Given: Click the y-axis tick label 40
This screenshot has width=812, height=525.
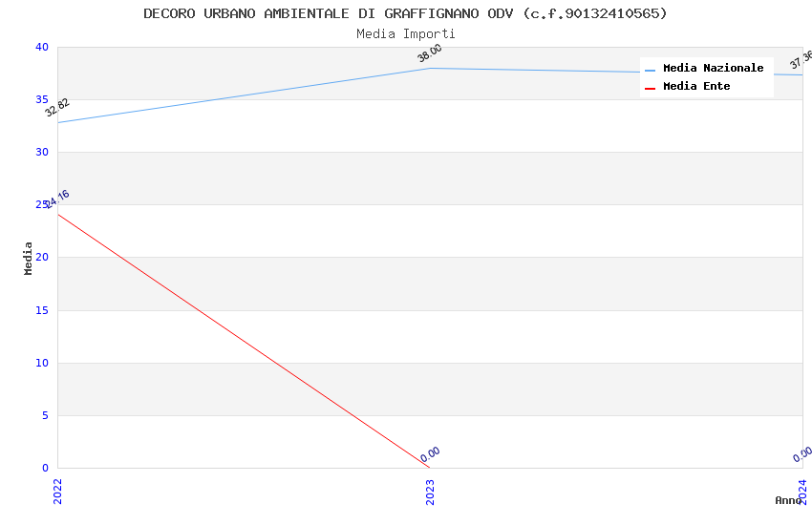Looking at the screenshot, I should pos(42,47).
